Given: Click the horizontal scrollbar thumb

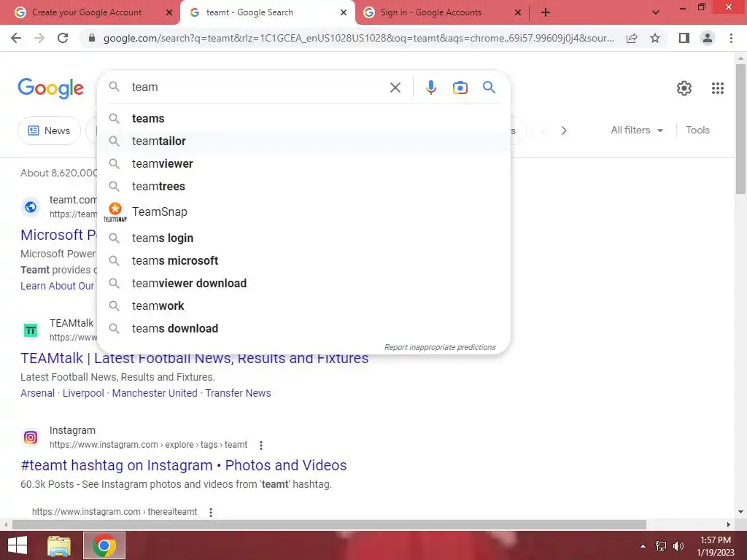Looking at the screenshot, I should tap(329, 524).
